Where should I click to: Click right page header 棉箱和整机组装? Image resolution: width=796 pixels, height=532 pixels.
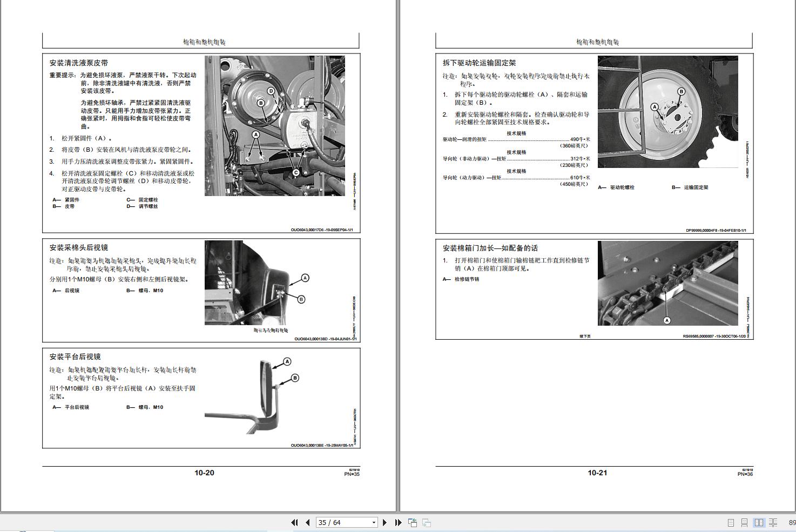click(x=597, y=42)
